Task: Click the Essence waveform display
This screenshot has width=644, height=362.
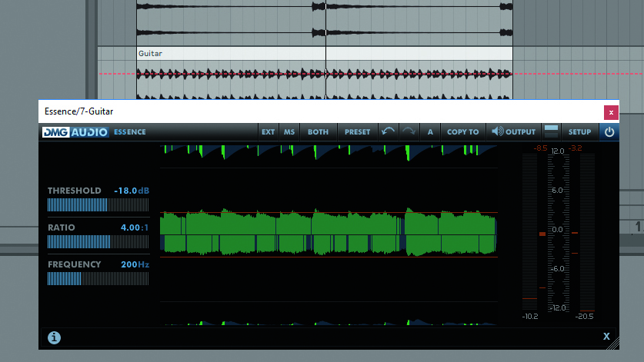Action: tap(329, 234)
